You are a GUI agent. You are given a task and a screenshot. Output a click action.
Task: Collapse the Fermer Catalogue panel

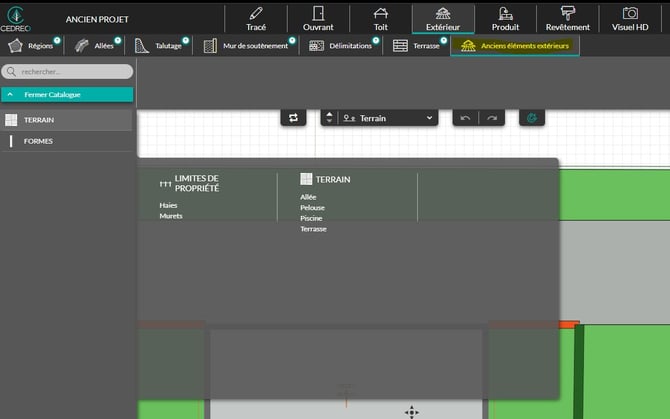[66, 95]
